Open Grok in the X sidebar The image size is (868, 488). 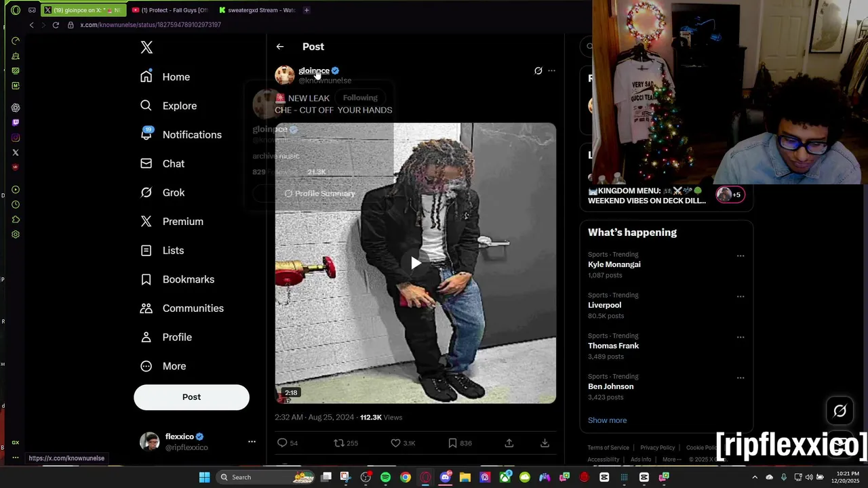162,192
